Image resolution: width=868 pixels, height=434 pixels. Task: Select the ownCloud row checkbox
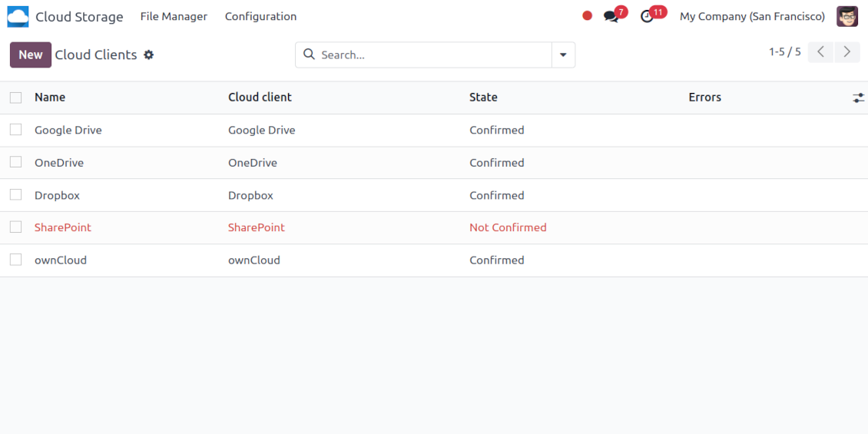[x=16, y=260]
